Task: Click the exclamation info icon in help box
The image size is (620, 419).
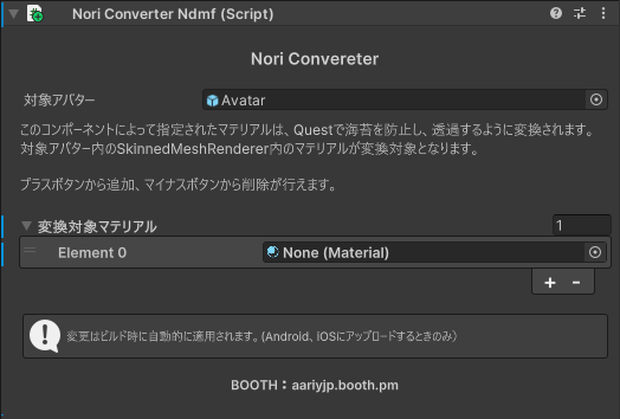Action: (x=45, y=336)
